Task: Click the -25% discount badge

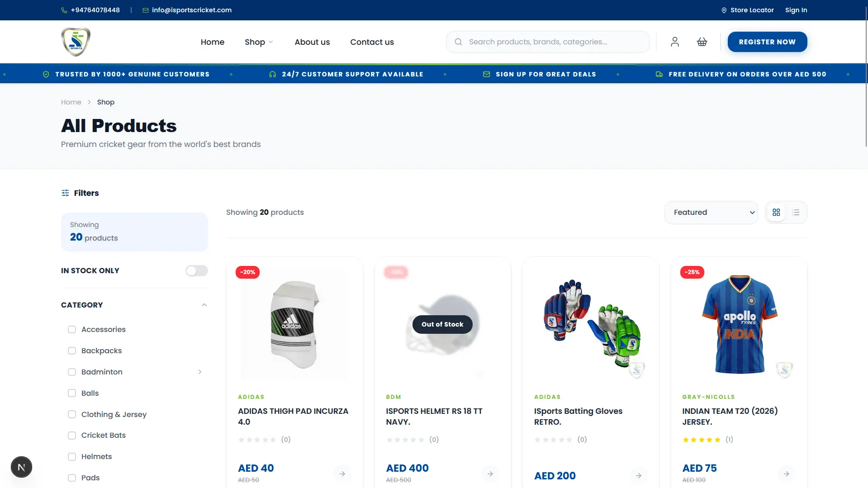Action: [x=692, y=272]
